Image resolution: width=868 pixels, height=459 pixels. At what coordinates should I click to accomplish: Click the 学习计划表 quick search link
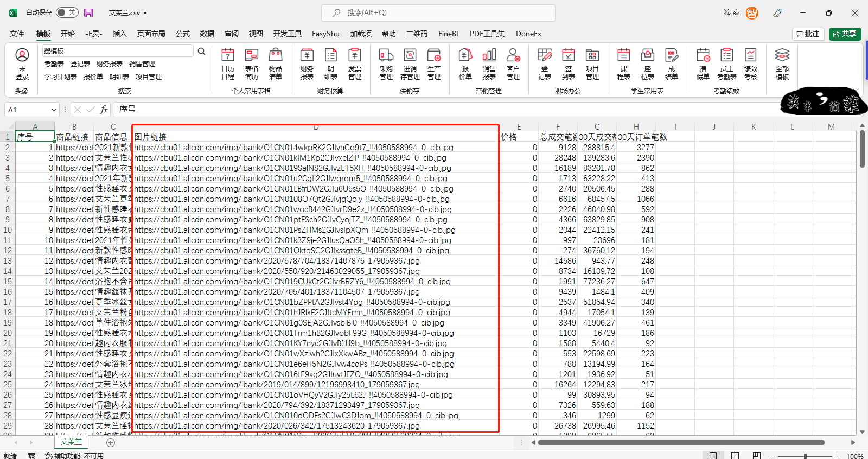[61, 77]
